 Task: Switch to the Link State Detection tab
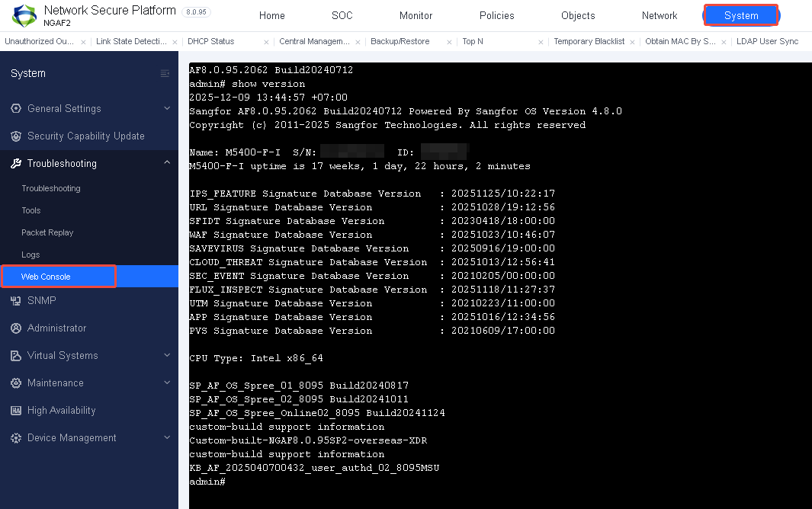pyautogui.click(x=132, y=41)
